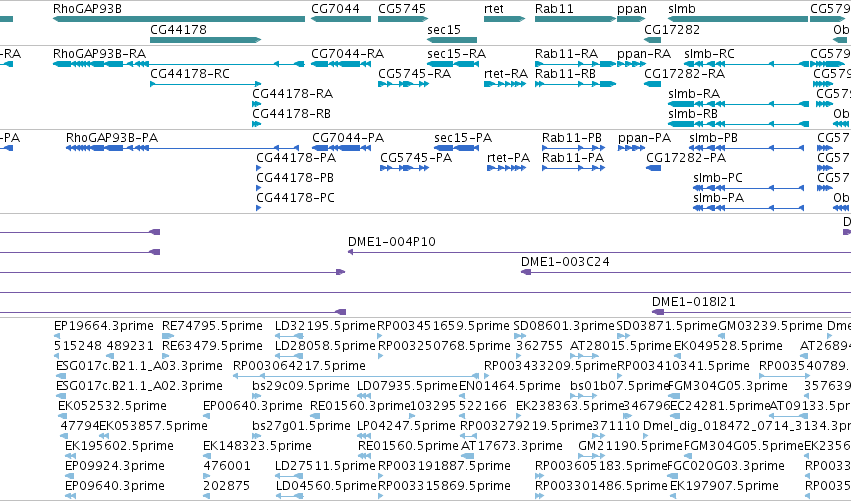
Task: Select protein RhoGAP93B-PA
Action: tap(112, 137)
